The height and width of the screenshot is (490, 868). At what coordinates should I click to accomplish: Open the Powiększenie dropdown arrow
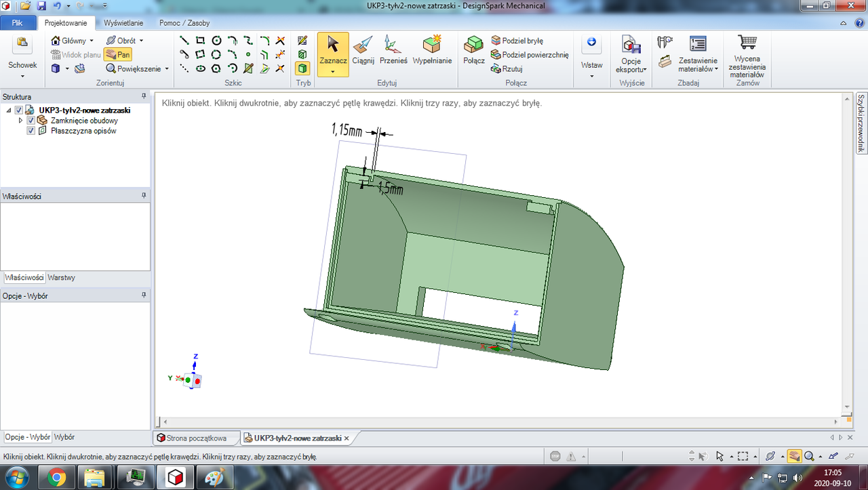pos(165,68)
